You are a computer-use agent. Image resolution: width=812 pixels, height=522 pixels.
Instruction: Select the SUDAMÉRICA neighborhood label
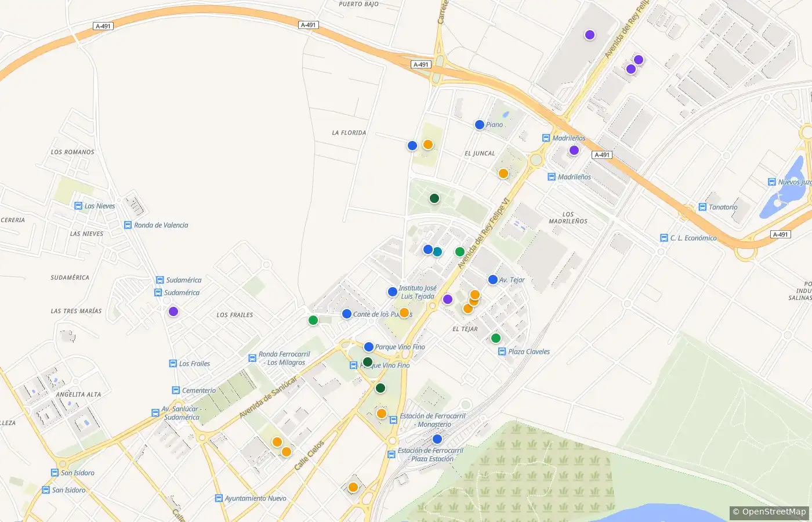tap(70, 277)
